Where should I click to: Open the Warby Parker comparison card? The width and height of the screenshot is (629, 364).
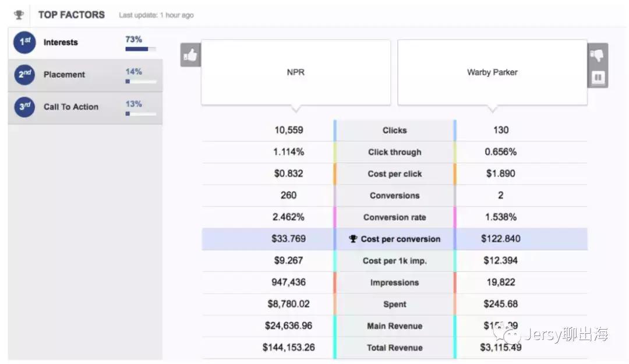point(492,73)
